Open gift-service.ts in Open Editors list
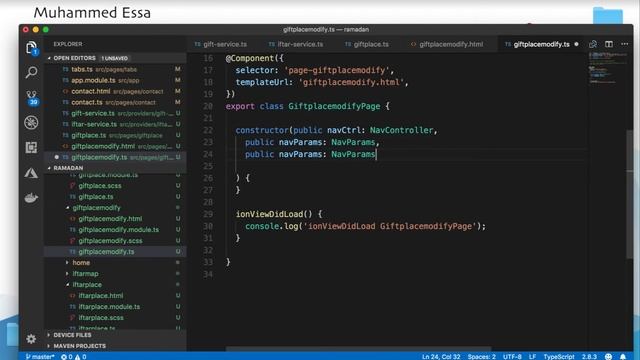640x360 pixels. pyautogui.click(x=116, y=113)
